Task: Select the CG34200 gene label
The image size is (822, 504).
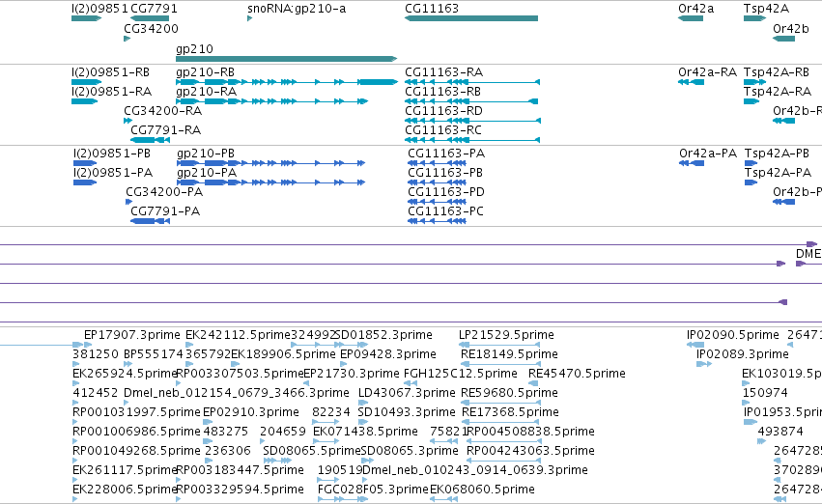Action: [151, 29]
